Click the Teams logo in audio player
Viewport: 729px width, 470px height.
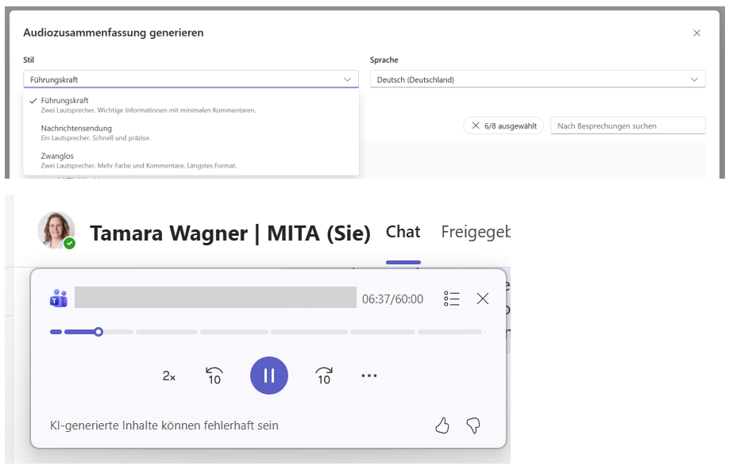point(59,298)
